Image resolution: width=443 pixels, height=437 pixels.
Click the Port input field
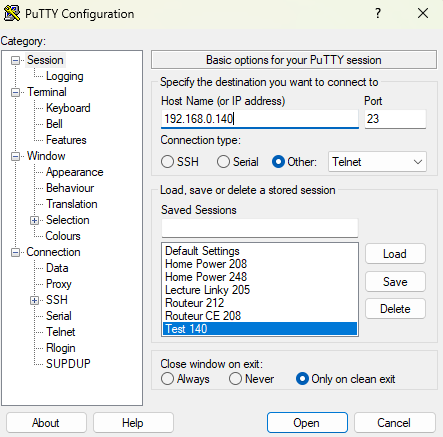(x=395, y=119)
